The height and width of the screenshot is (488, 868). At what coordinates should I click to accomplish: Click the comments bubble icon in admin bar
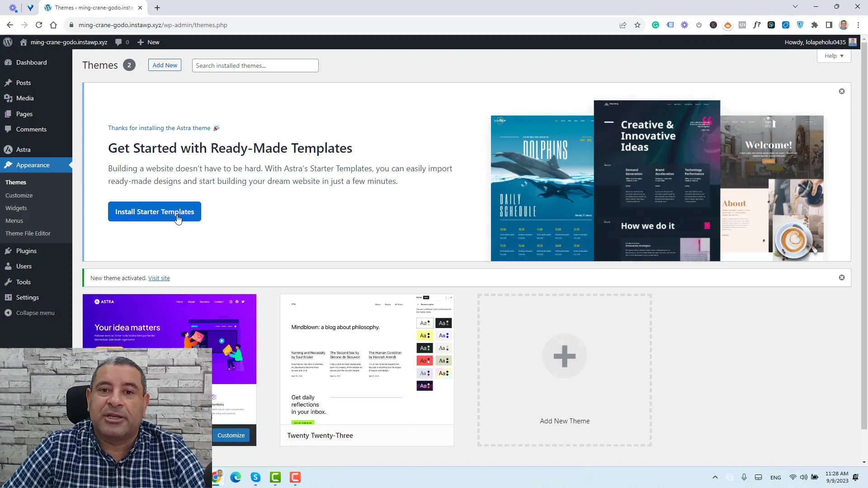pos(122,42)
